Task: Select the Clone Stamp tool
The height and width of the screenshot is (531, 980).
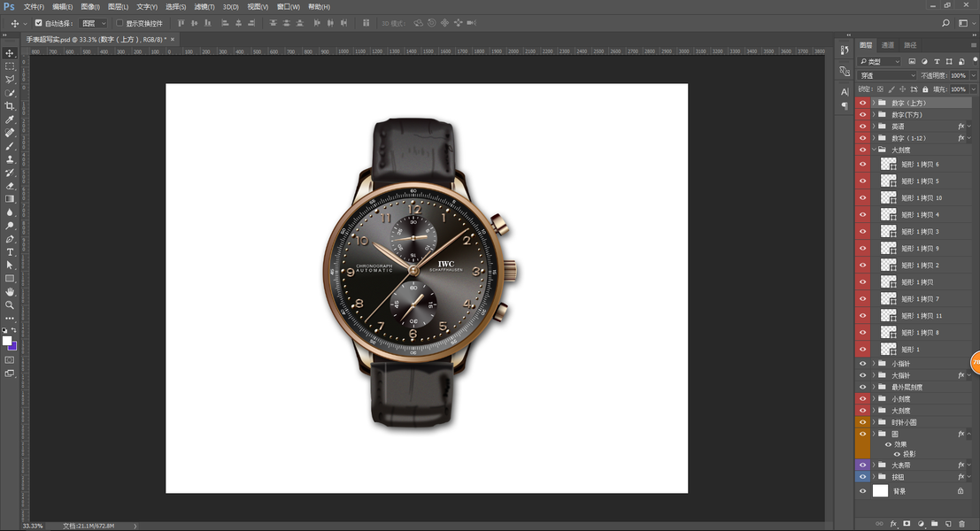Action: tap(10, 159)
